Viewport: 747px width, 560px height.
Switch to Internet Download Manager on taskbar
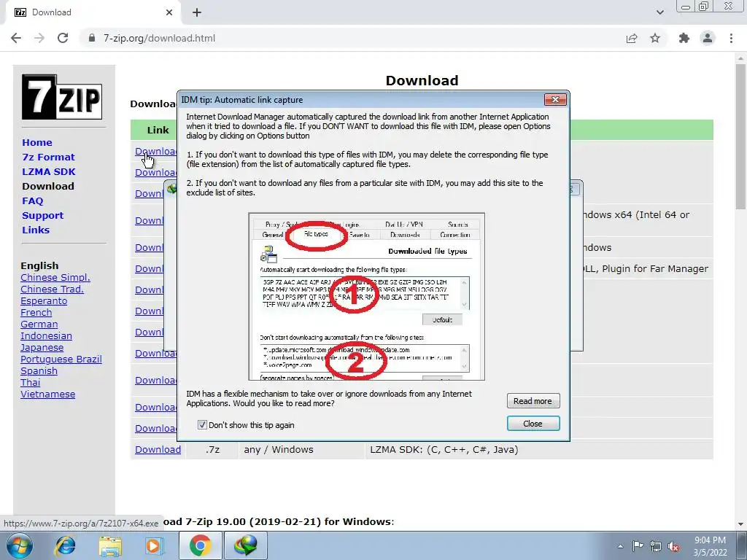pos(246,545)
